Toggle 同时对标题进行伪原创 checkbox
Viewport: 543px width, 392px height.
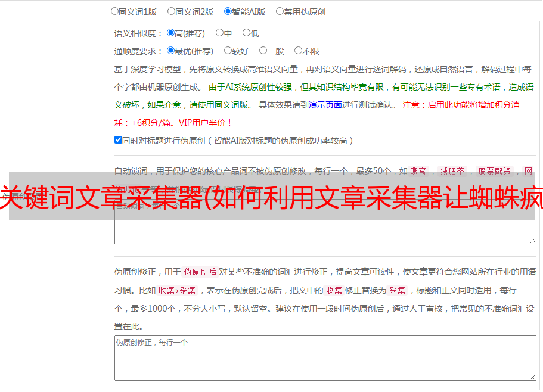(118, 140)
